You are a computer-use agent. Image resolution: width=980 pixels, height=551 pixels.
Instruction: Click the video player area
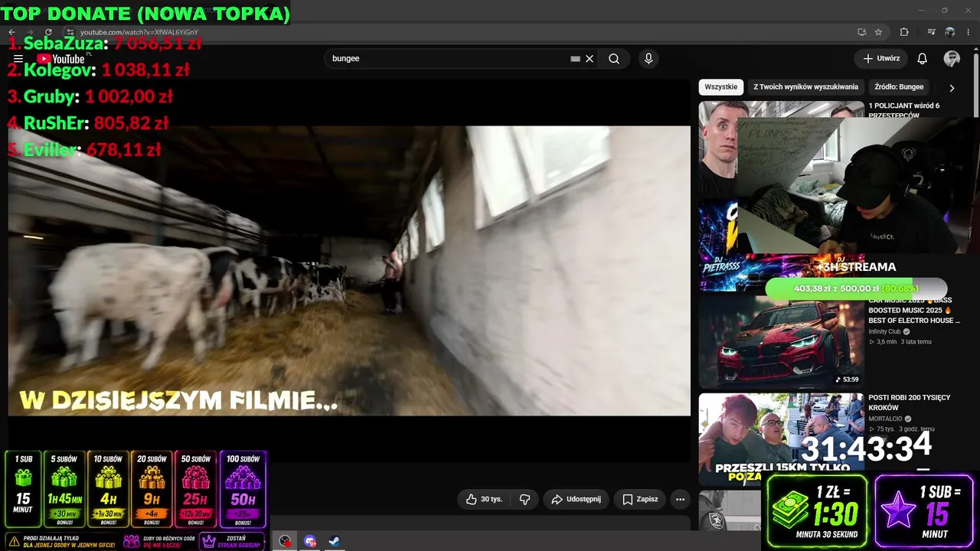[x=349, y=271]
